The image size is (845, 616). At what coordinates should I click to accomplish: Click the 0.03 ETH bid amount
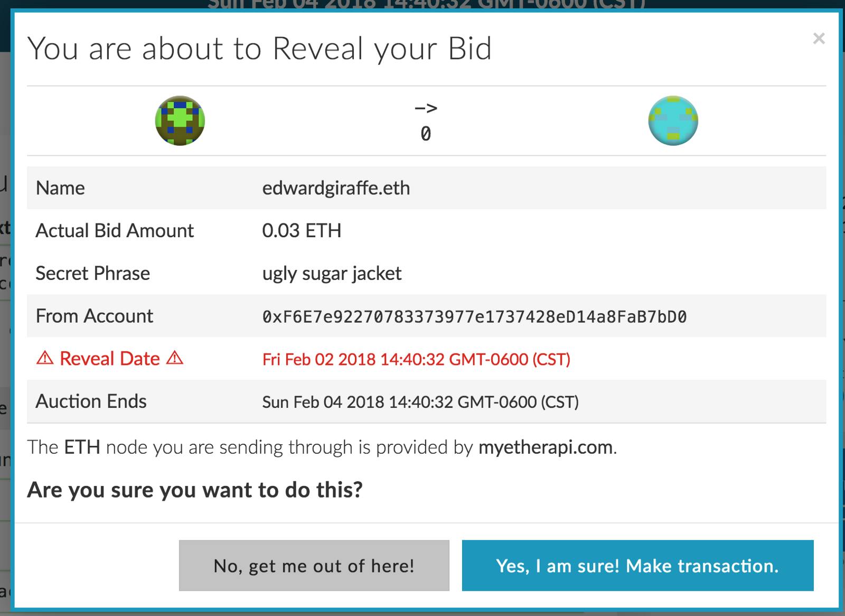(x=302, y=231)
